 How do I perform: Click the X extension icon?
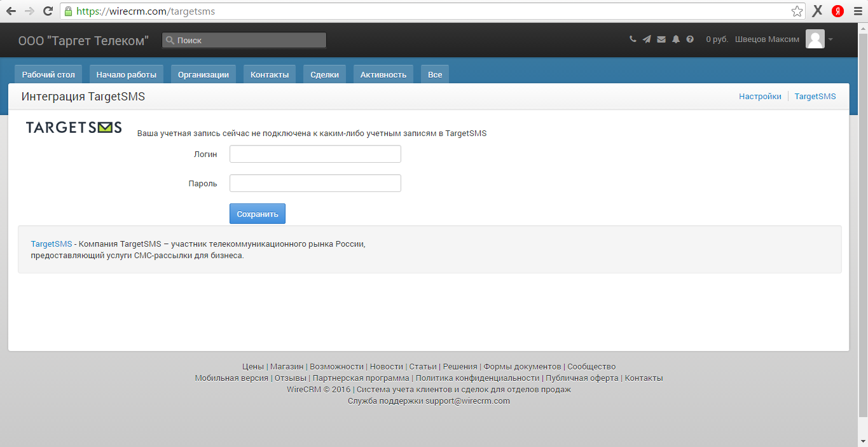pyautogui.click(x=818, y=11)
